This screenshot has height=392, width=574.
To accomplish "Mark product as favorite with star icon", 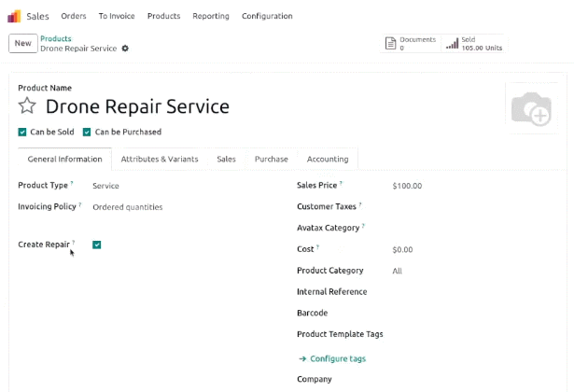I will tap(27, 105).
